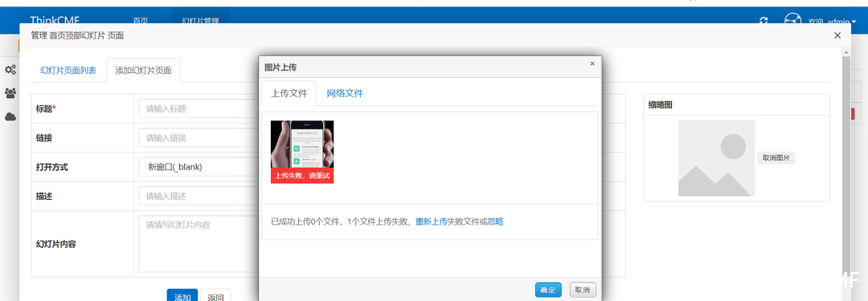The height and width of the screenshot is (301, 868).
Task: Open 幻灯片管理 in the top navigation
Action: [x=200, y=21]
